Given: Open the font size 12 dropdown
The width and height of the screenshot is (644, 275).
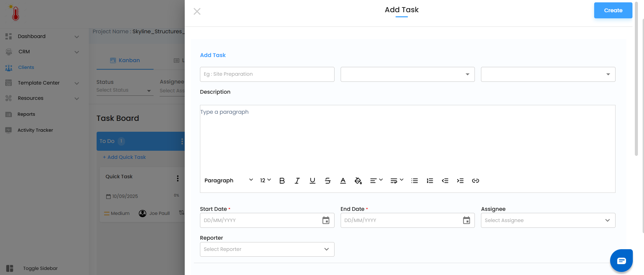Looking at the screenshot, I should [x=265, y=180].
